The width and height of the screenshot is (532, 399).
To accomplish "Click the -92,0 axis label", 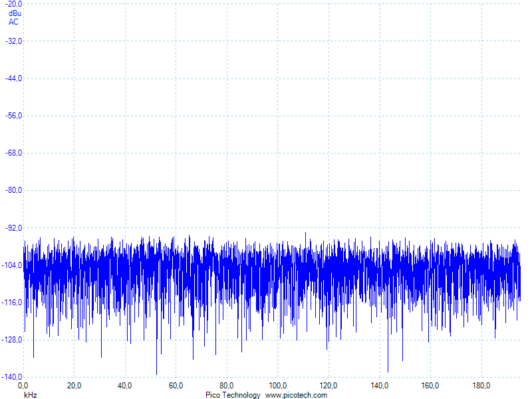I will tap(14, 228).
